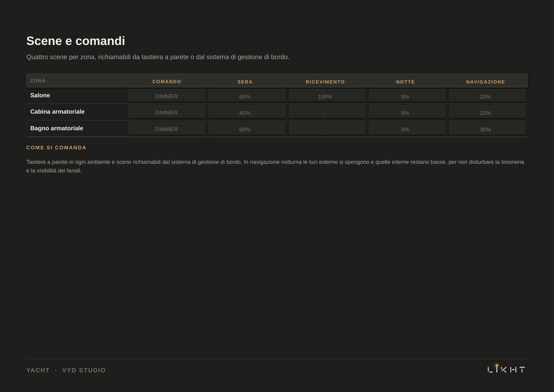This screenshot has height=392, width=554.
Task: Click Cabina armatoriale DIMMER cell
Action: (167, 111)
